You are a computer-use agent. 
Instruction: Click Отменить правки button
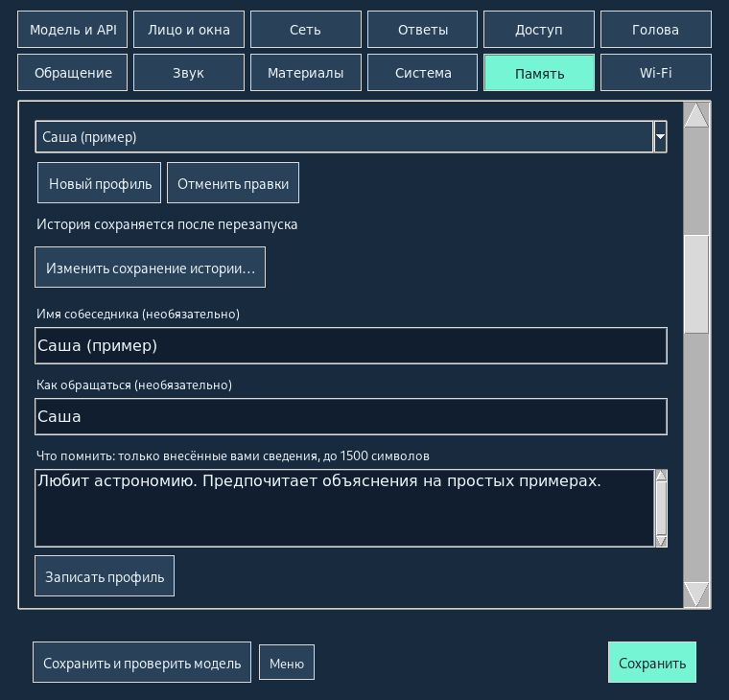pyautogui.click(x=233, y=182)
